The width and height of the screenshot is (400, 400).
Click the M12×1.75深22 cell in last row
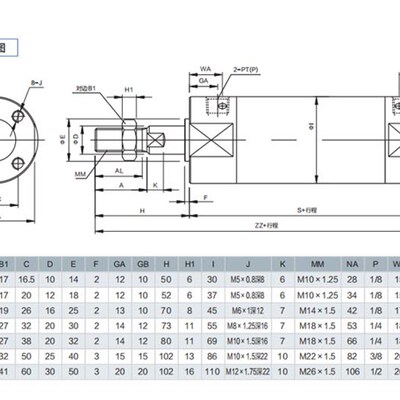248,372
